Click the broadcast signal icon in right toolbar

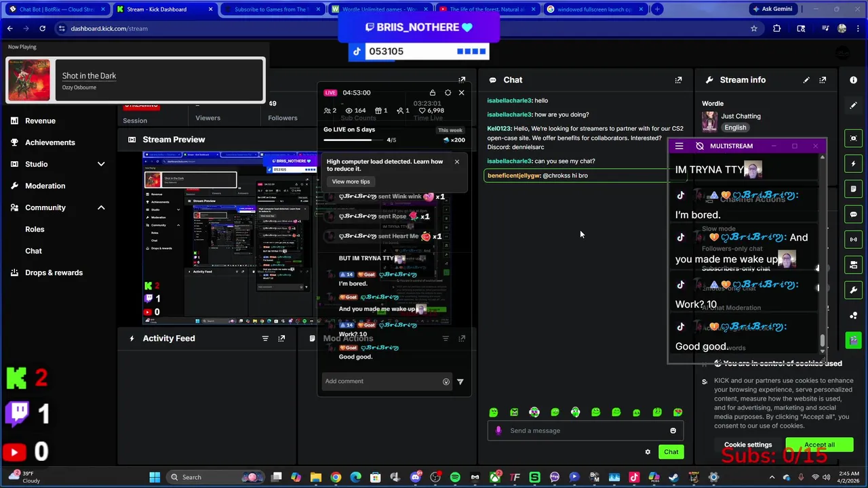click(854, 239)
